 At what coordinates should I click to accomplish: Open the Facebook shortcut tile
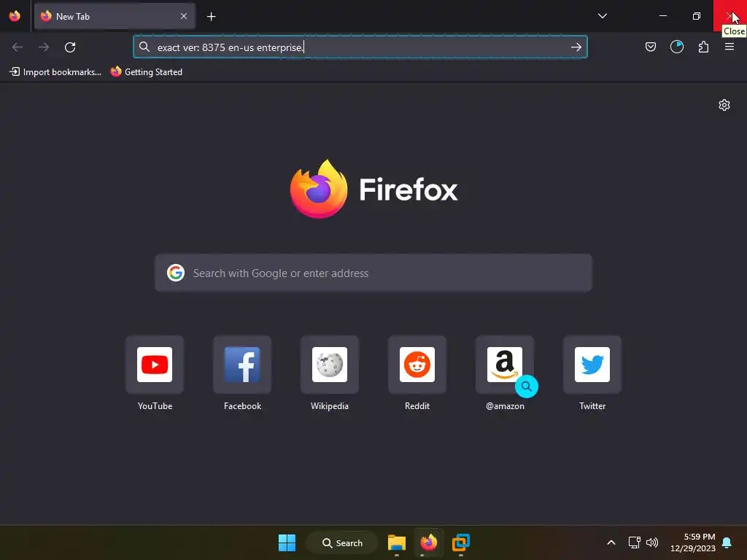point(242,365)
